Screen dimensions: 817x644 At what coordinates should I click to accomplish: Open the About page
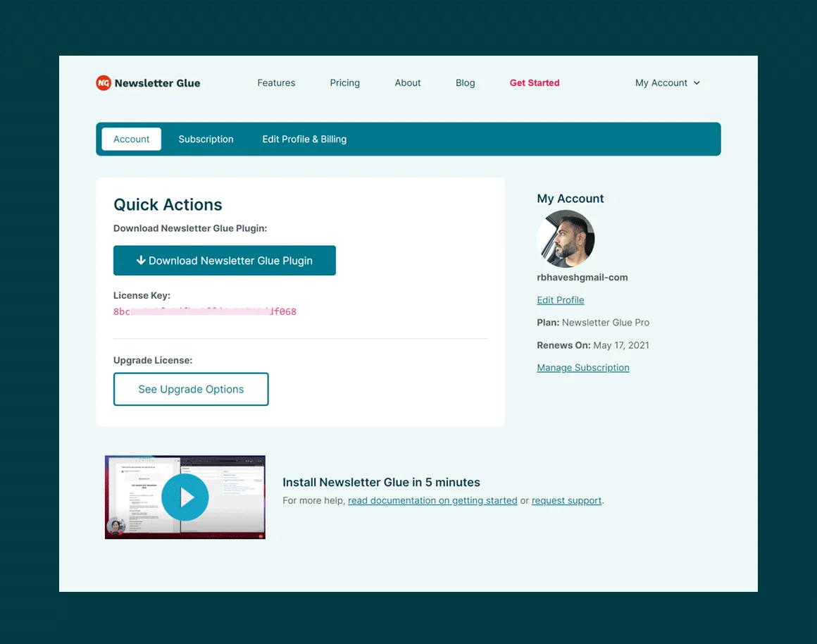tap(408, 83)
